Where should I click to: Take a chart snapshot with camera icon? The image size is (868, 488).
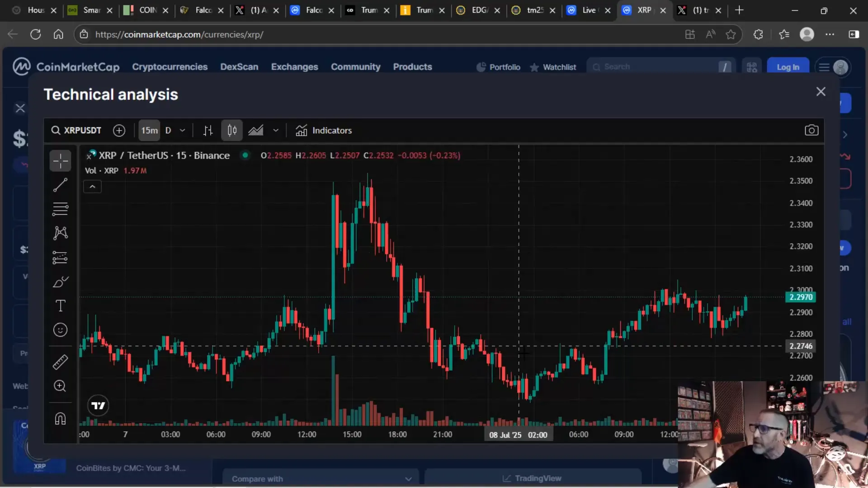(811, 131)
